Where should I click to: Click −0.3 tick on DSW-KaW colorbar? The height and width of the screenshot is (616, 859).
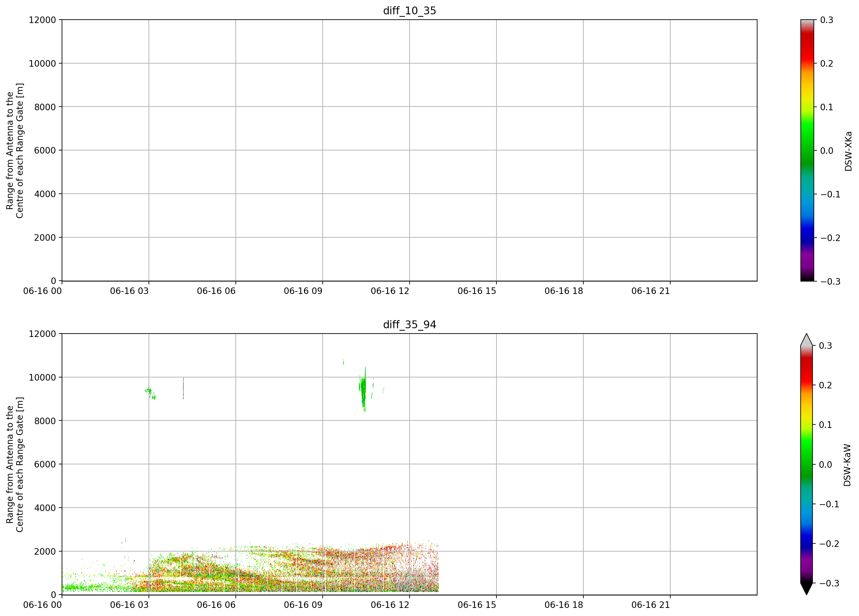829,583
